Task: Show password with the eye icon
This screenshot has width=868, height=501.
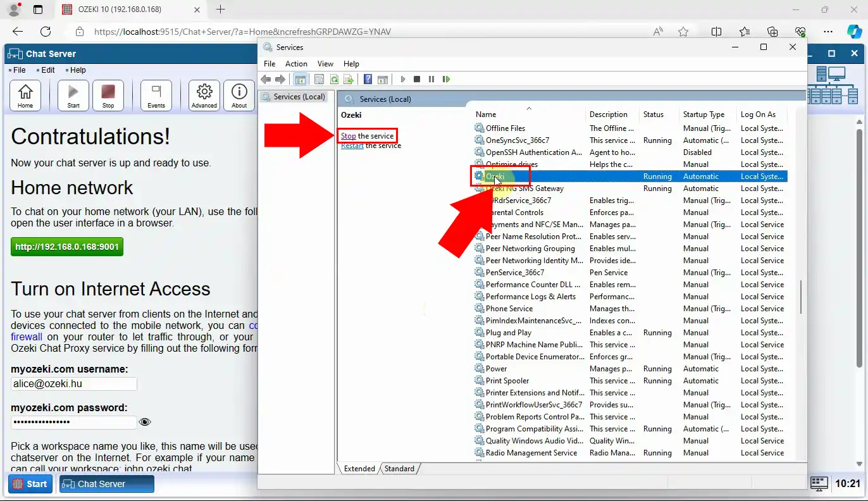Action: tap(145, 422)
